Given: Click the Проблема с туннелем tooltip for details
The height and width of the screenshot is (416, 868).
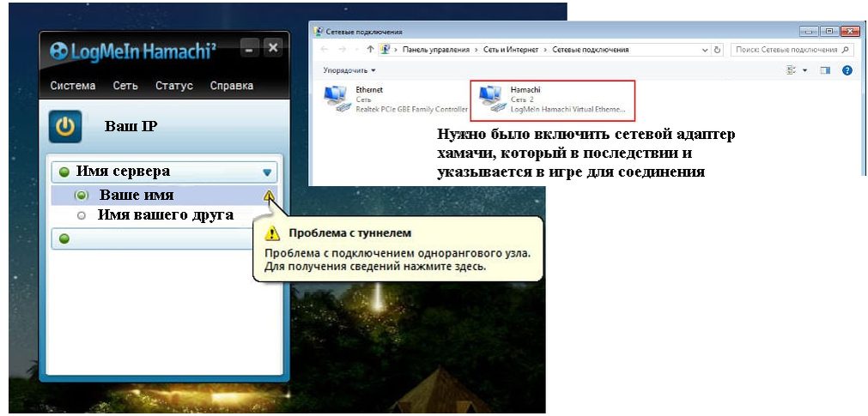Looking at the screenshot, I should click(x=398, y=249).
